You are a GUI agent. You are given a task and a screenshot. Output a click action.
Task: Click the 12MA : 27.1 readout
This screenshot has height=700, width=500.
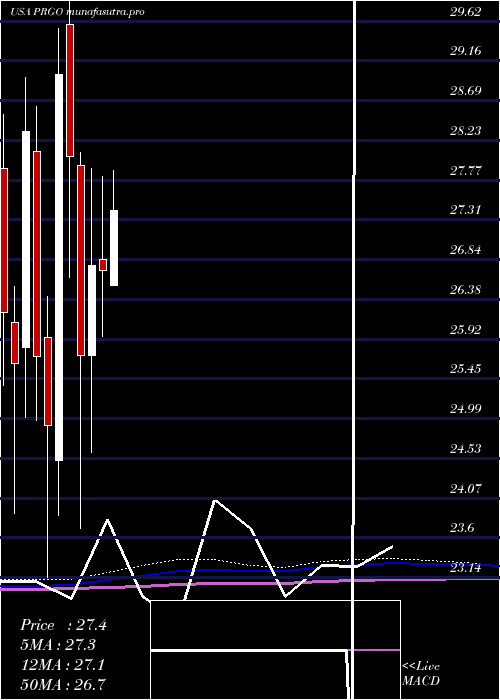[x=63, y=665]
